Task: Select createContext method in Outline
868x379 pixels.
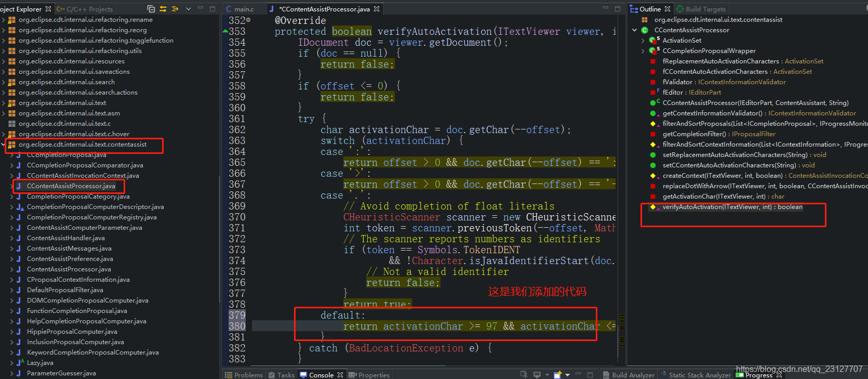Action: click(765, 176)
